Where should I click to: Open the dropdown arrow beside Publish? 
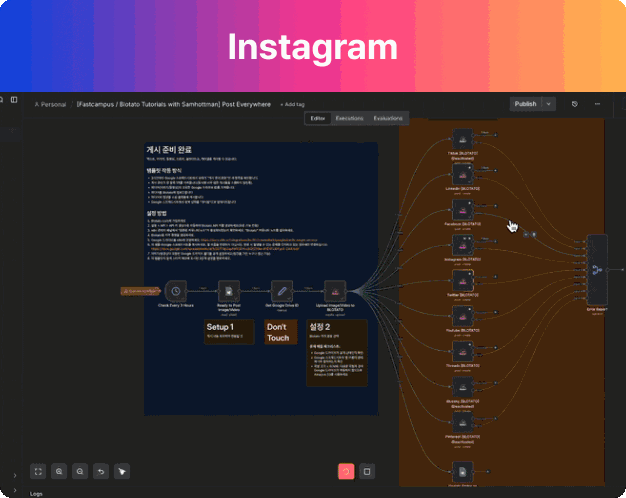(549, 104)
